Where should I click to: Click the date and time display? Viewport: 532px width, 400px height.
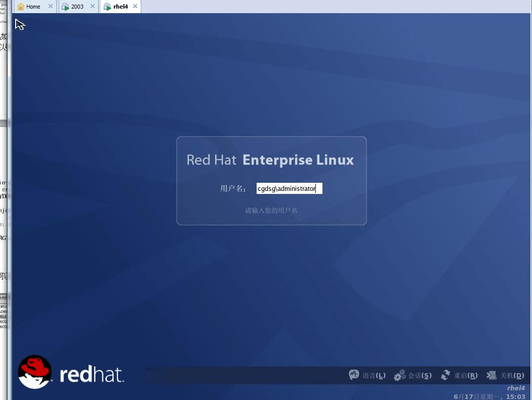tap(489, 396)
